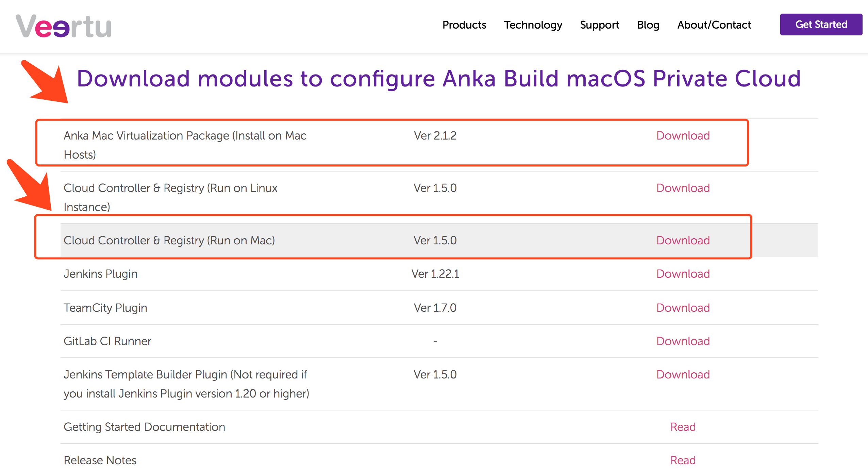Download the TeamCity Plugin
868x469 pixels.
point(683,308)
